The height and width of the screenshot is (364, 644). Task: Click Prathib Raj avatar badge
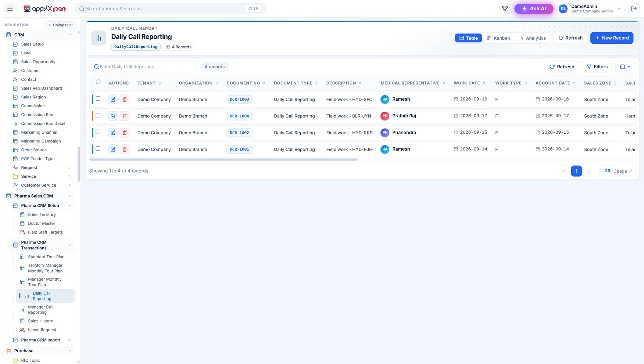tap(385, 116)
